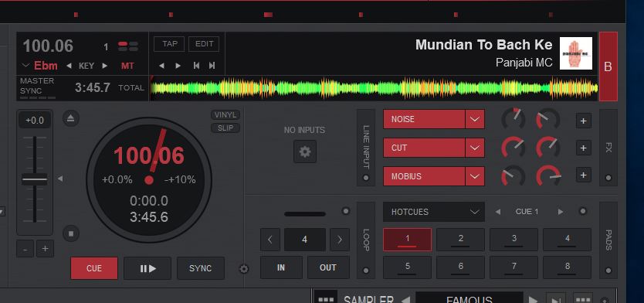
Task: Open the MOBIUS effect dropdown arrow
Action: point(475,176)
